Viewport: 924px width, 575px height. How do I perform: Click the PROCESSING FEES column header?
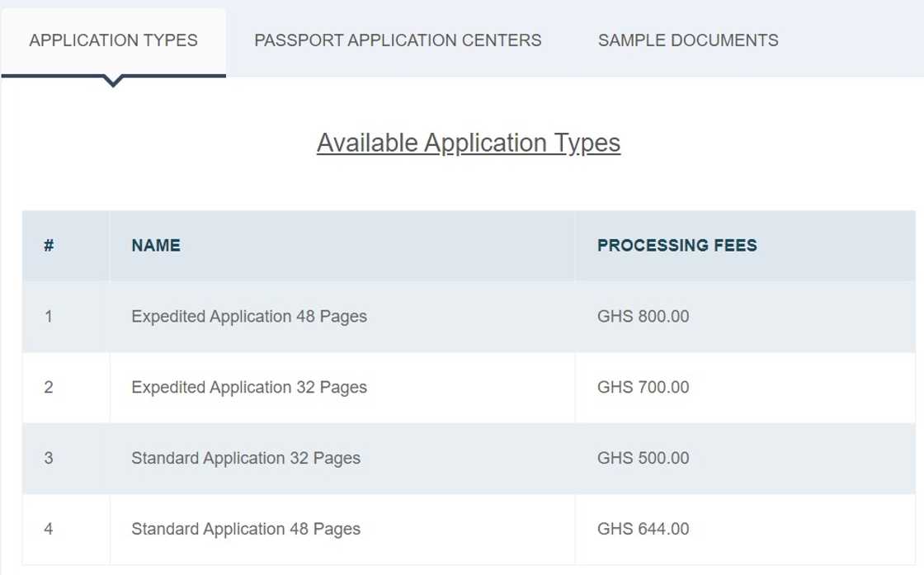(677, 245)
